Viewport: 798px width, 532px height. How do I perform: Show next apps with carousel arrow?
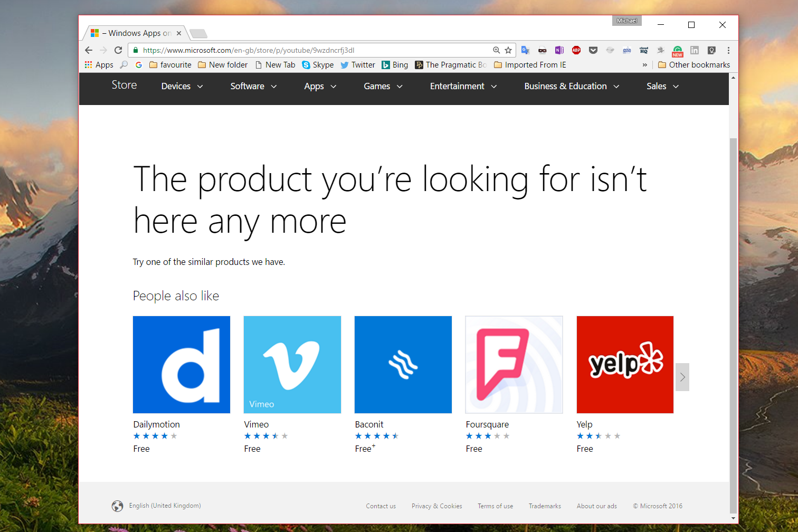[x=682, y=377]
